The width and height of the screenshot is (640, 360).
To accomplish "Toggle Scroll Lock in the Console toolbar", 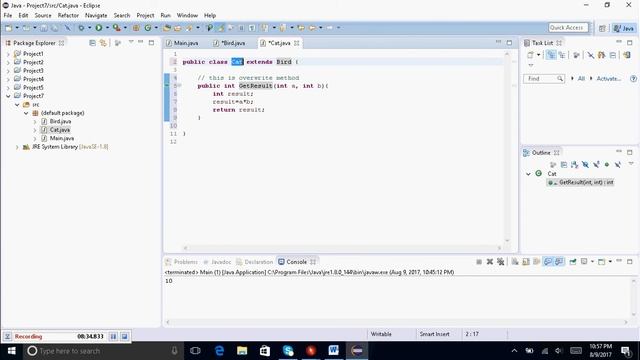I will click(526, 262).
